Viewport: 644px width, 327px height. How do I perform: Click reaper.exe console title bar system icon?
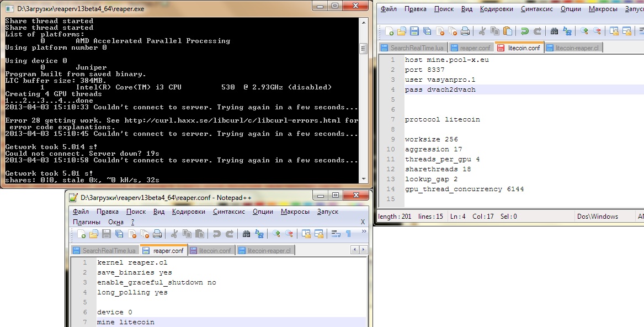click(x=9, y=8)
